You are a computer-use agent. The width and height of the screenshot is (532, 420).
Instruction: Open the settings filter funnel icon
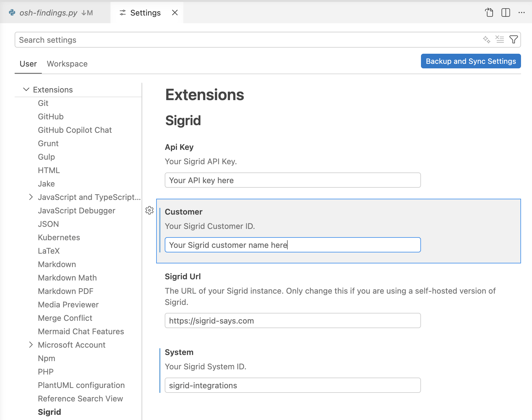(x=513, y=40)
